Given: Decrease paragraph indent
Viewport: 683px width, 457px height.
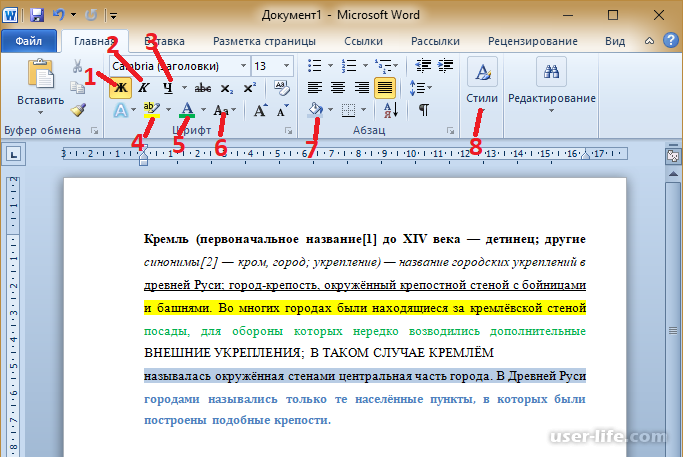Looking at the screenshot, I should [x=423, y=66].
